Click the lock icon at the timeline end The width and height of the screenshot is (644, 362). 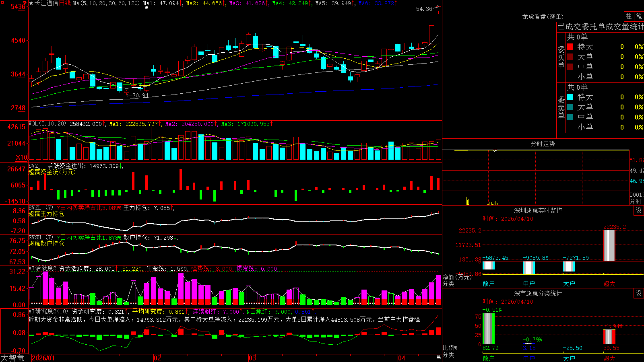point(439,357)
